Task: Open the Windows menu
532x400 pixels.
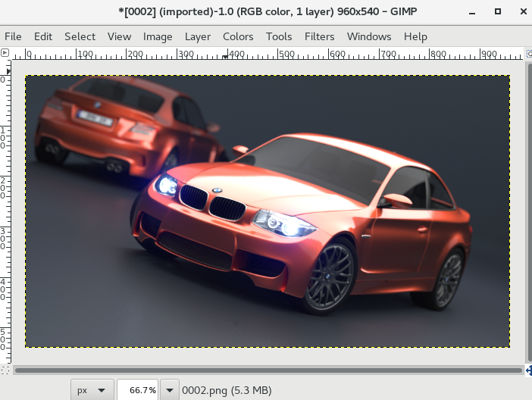Action: 369,36
